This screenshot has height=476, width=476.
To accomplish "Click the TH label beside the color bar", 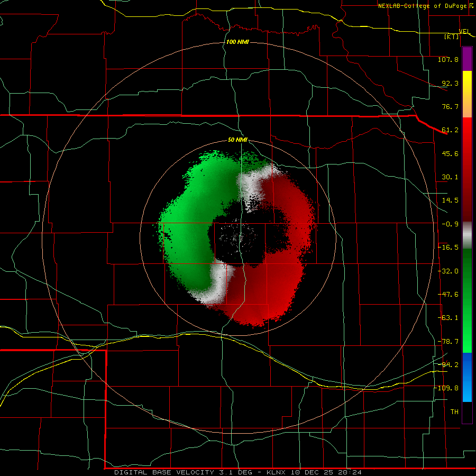I will (454, 412).
